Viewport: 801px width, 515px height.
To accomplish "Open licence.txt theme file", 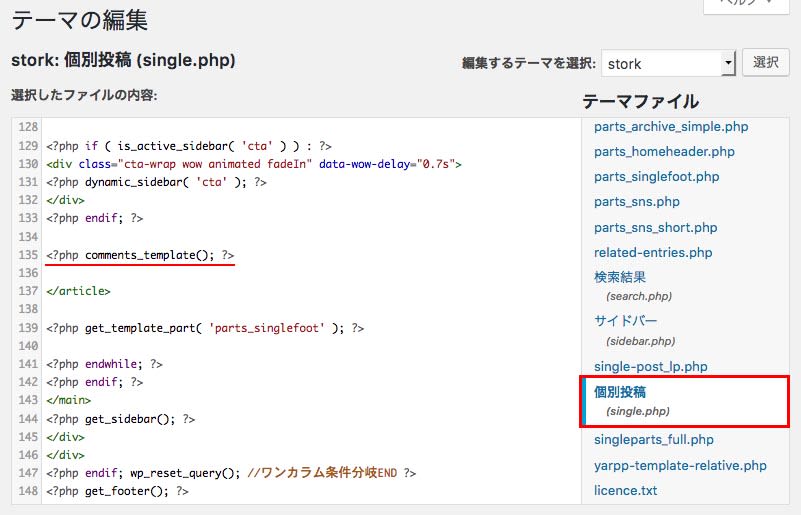I will [x=625, y=490].
